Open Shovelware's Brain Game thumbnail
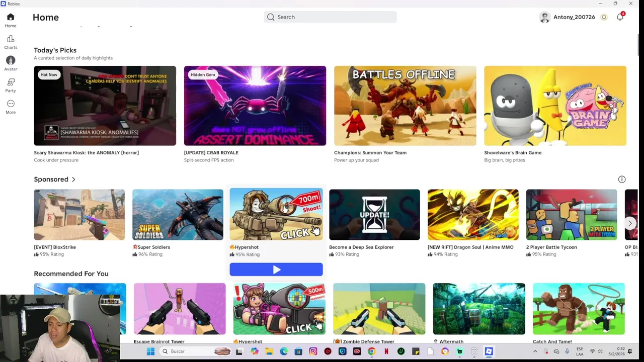This screenshot has width=644, height=362. pos(555,106)
